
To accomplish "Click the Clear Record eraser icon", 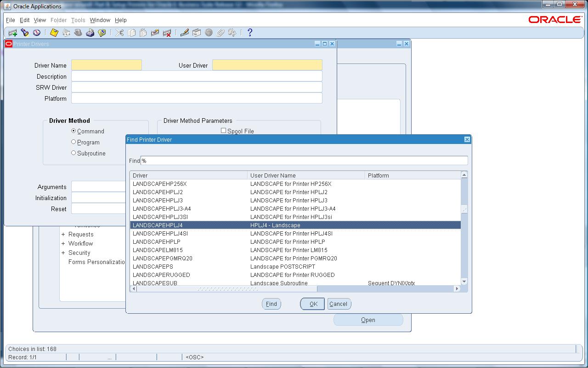I will click(x=155, y=33).
